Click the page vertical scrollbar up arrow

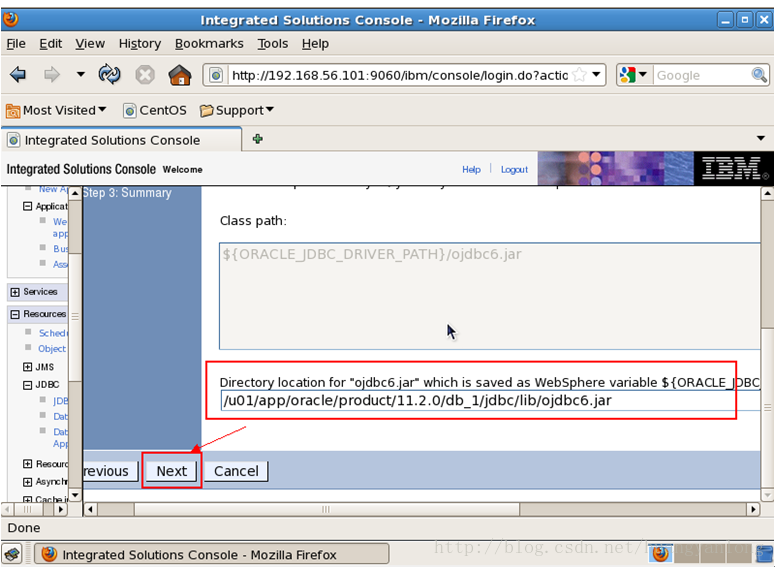pos(767,193)
